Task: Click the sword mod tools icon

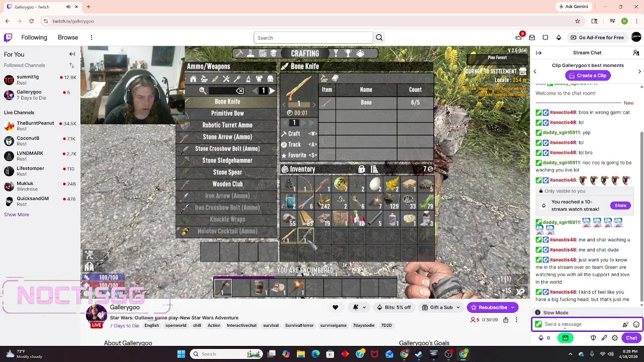Action: tap(604, 338)
